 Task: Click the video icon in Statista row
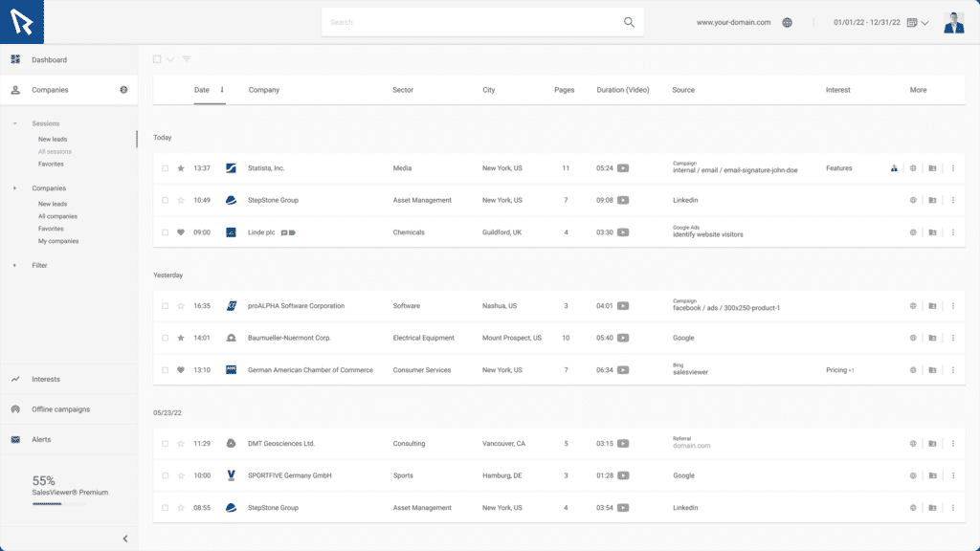pos(623,168)
